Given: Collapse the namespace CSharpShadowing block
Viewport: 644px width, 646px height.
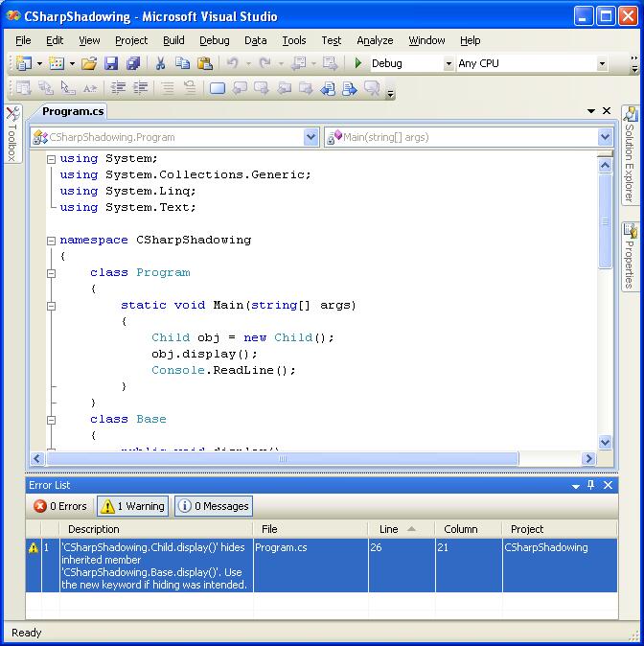Looking at the screenshot, I should point(51,241).
